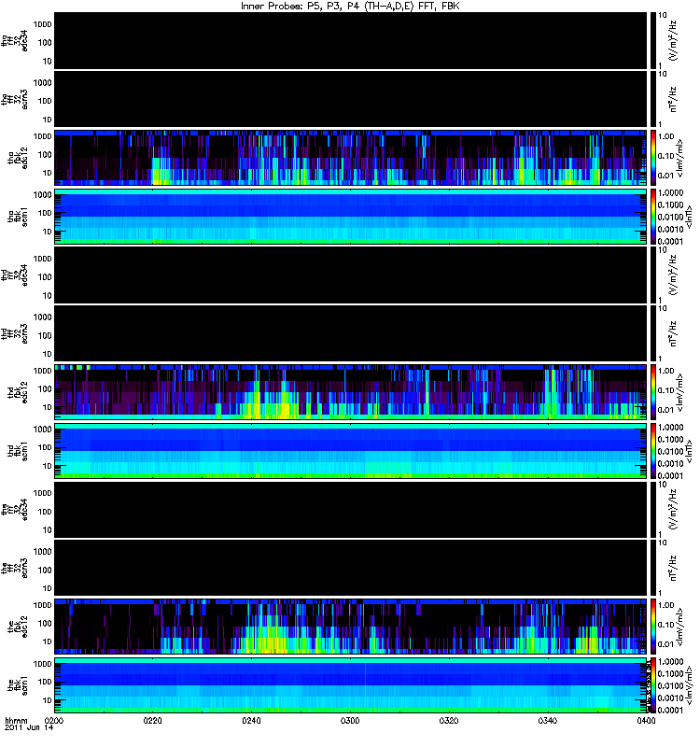
Task: Click the tha fbk scm1 rainbow color bar
Action: pos(652,217)
